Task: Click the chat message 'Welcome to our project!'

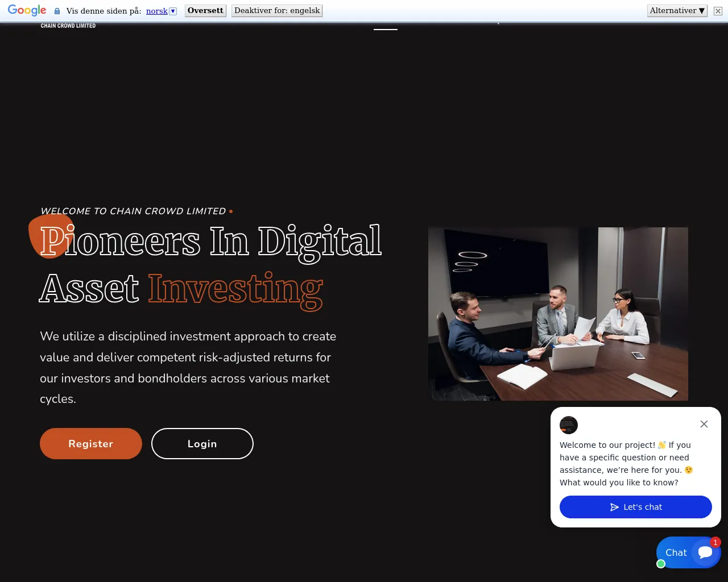Action: 626,464
